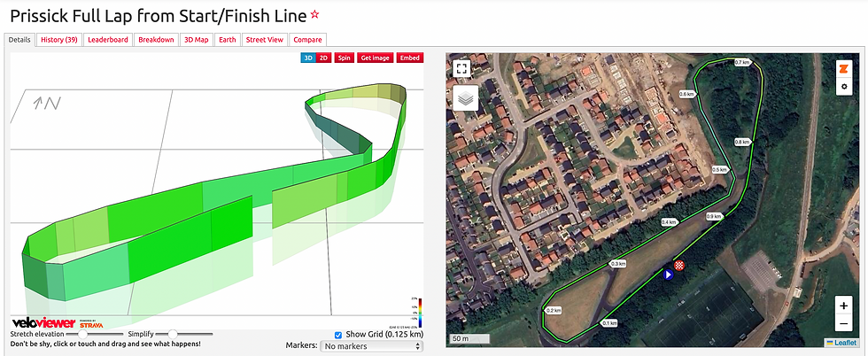Viewport: 868px width, 356px height.
Task: Open the Leaderboard tab
Action: pos(108,40)
